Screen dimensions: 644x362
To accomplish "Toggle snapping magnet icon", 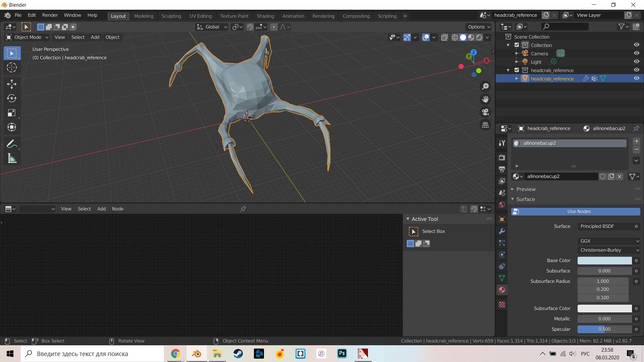I will pos(250,27).
